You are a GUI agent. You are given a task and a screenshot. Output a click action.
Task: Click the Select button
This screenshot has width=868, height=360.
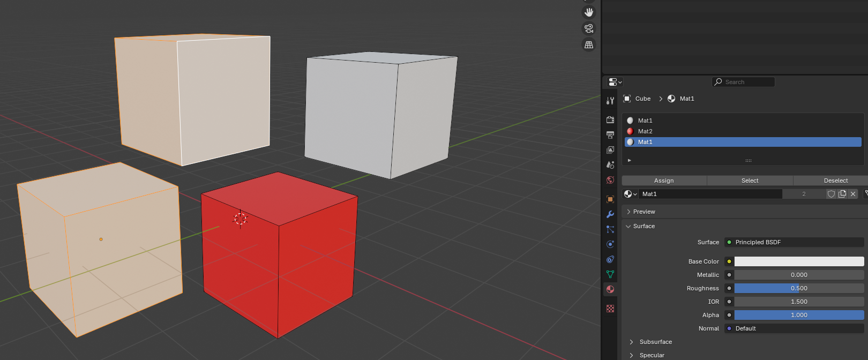[750, 181]
